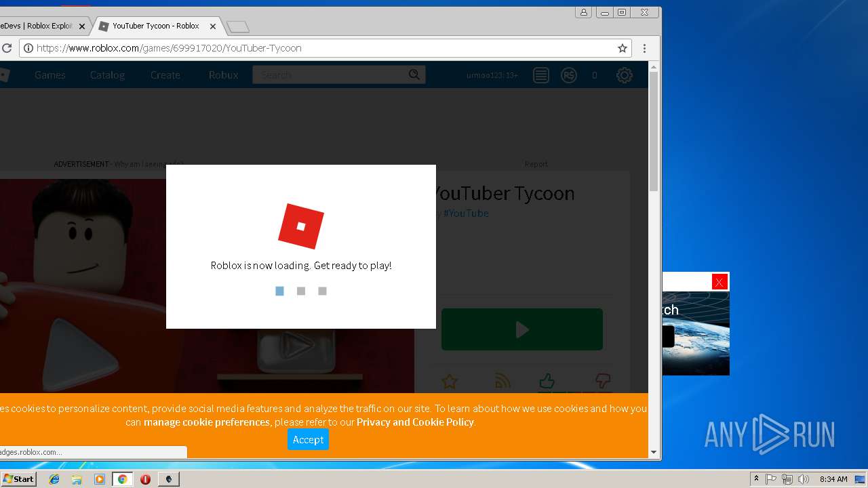Close the Roblox Exploit tab
This screenshot has height=488, width=868.
click(82, 26)
